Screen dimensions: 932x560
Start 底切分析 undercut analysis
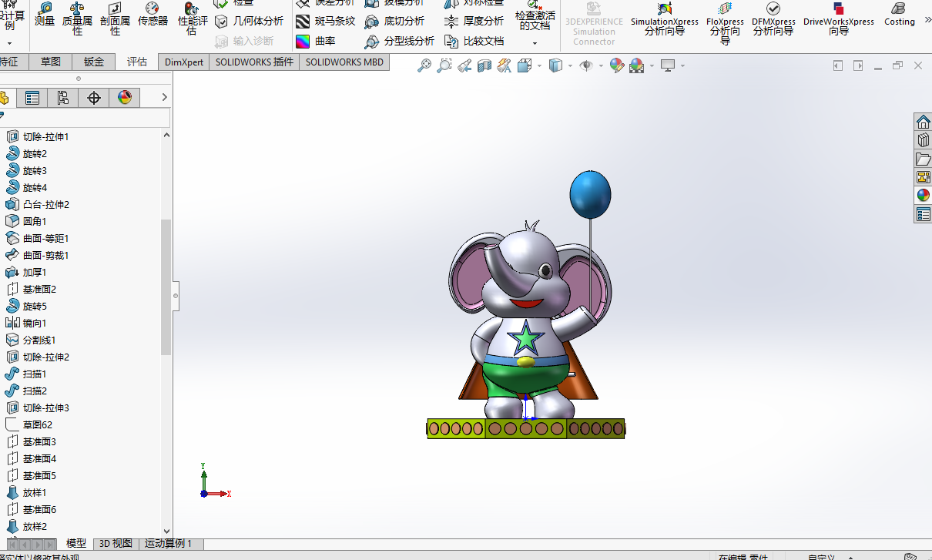click(x=394, y=22)
